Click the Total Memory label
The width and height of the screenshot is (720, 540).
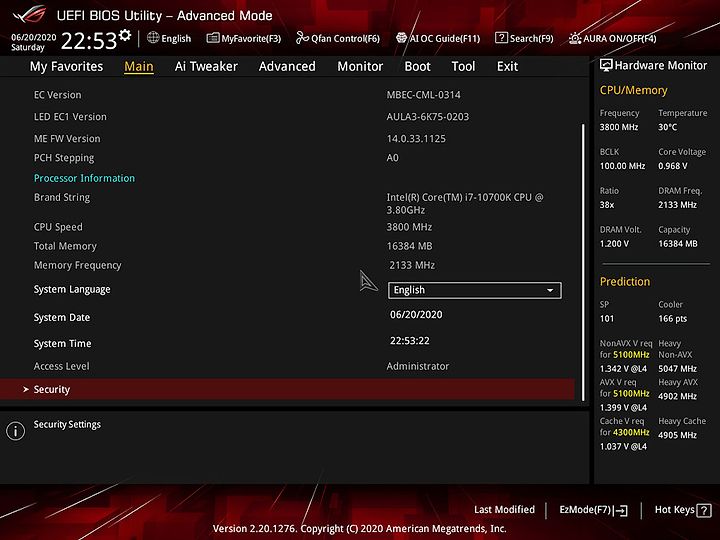[65, 246]
